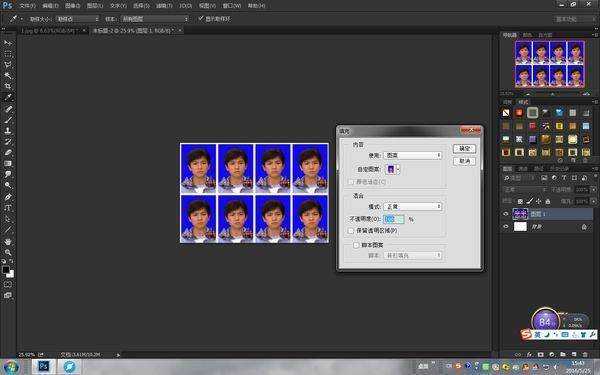600x375 pixels.
Task: Click Photoshop icon in the Windows taskbar
Action: pyautogui.click(x=43, y=367)
